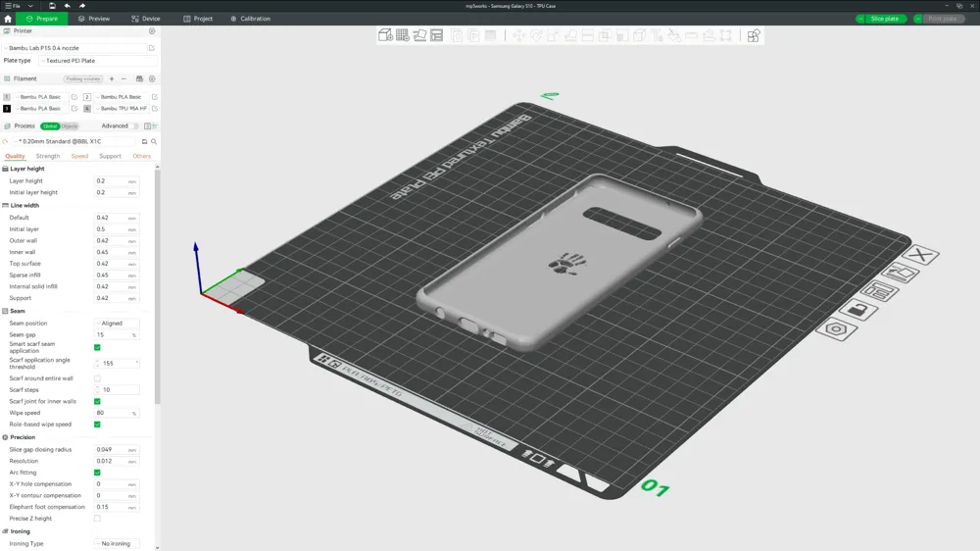
Task: Open the File menu
Action: point(13,6)
